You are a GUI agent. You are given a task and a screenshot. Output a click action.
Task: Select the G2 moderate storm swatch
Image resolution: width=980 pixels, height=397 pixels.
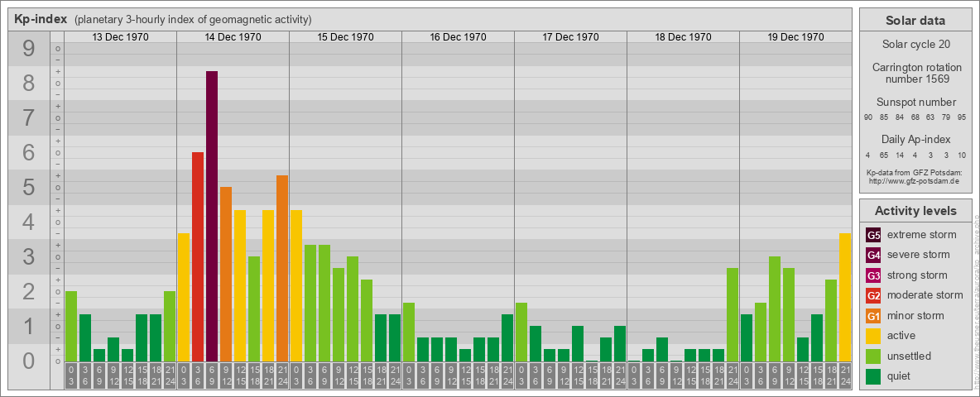[x=873, y=295]
